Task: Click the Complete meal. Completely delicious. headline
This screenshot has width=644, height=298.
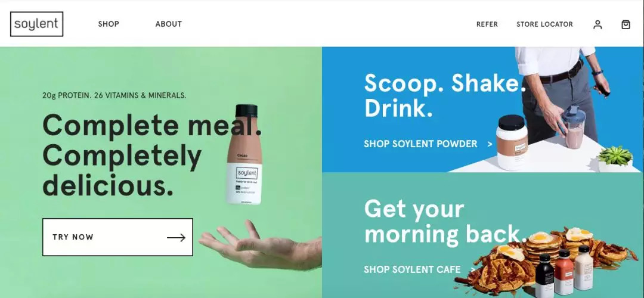Action: click(x=152, y=155)
